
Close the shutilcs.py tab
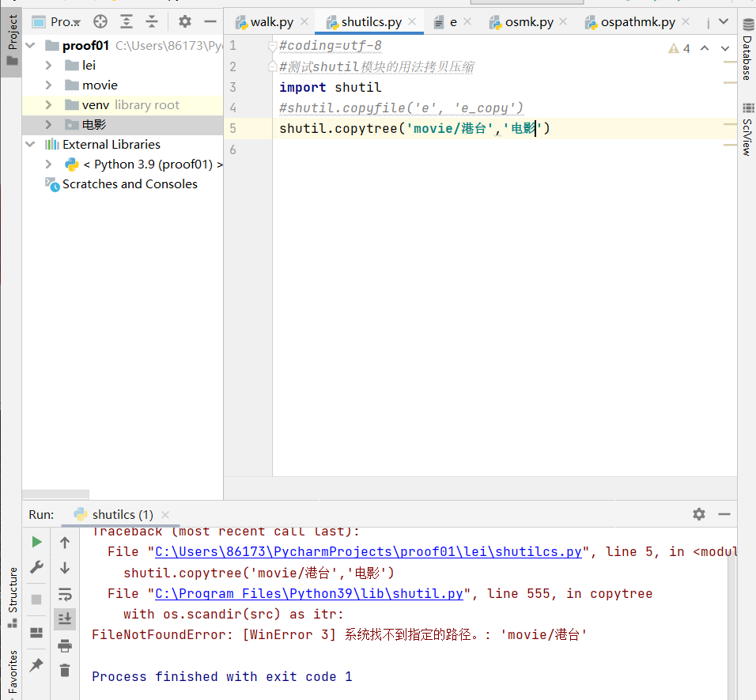point(412,21)
